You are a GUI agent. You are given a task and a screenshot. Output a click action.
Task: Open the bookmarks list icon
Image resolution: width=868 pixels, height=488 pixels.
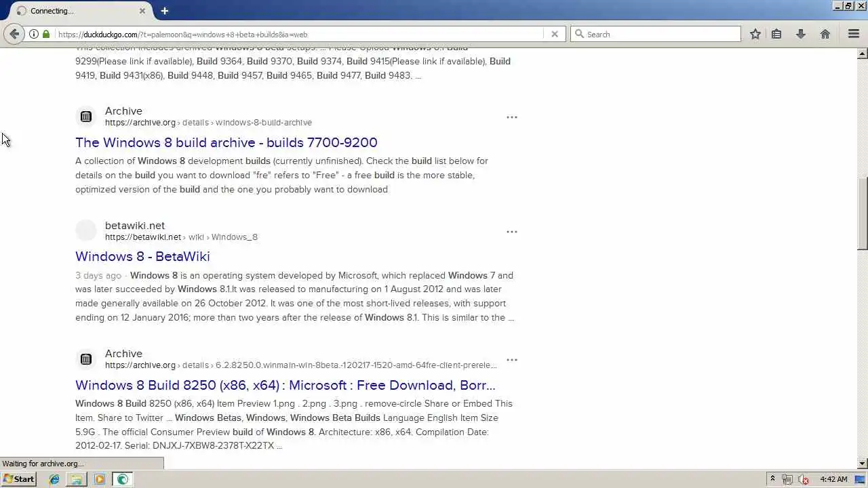pyautogui.click(x=777, y=34)
